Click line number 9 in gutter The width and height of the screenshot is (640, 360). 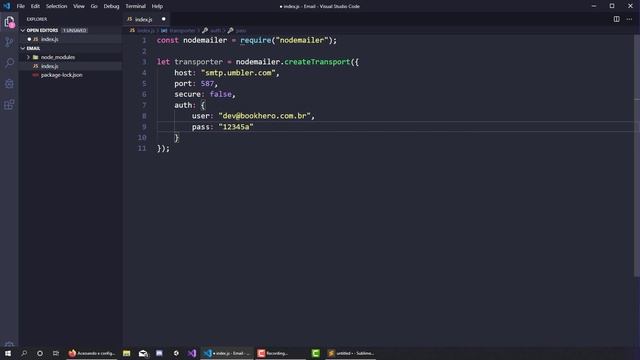point(144,127)
